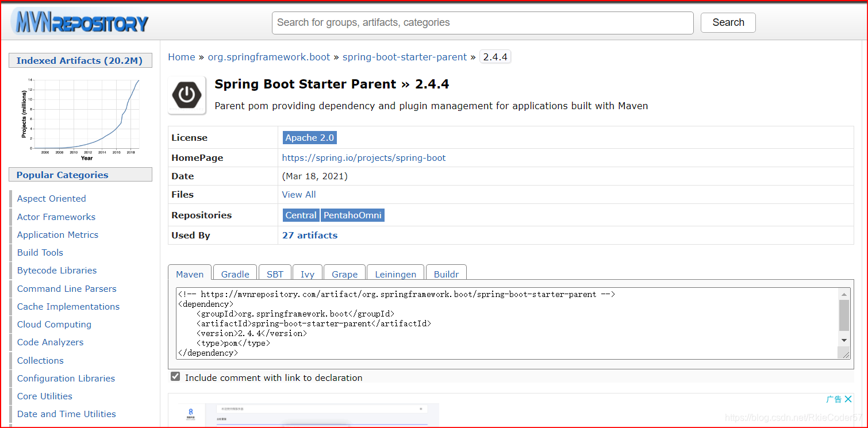Open the Date and Time Utilities category
Image resolution: width=868 pixels, height=428 pixels.
tap(67, 414)
